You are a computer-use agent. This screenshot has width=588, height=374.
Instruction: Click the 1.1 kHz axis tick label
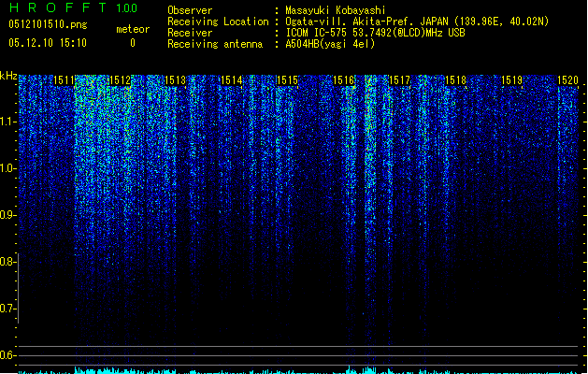click(7, 122)
